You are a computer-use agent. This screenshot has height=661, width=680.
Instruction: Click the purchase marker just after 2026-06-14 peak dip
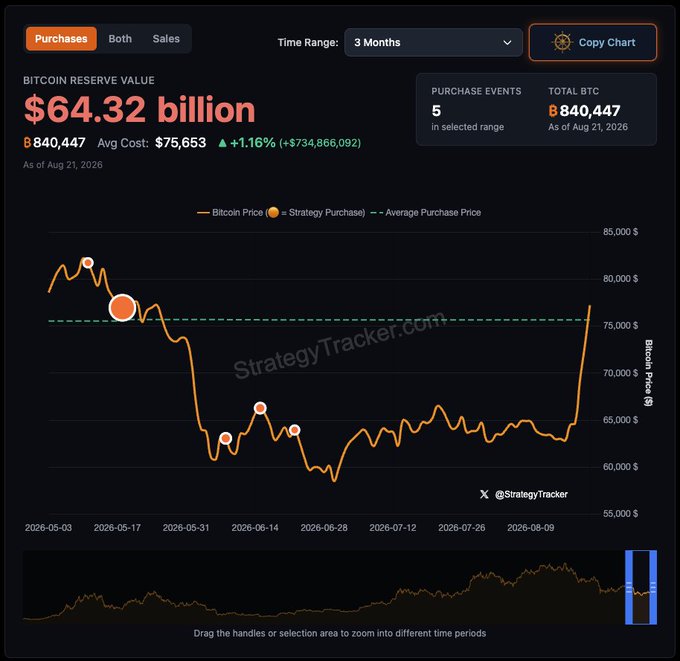294,430
